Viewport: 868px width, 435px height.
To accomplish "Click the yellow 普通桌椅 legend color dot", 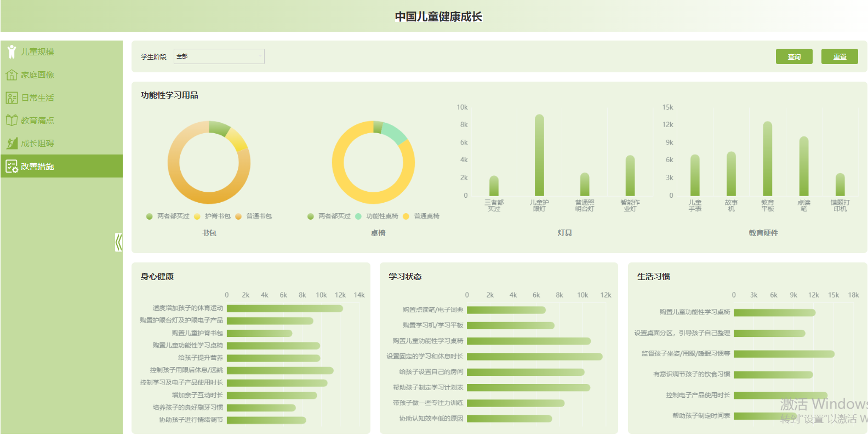I will pos(406,216).
